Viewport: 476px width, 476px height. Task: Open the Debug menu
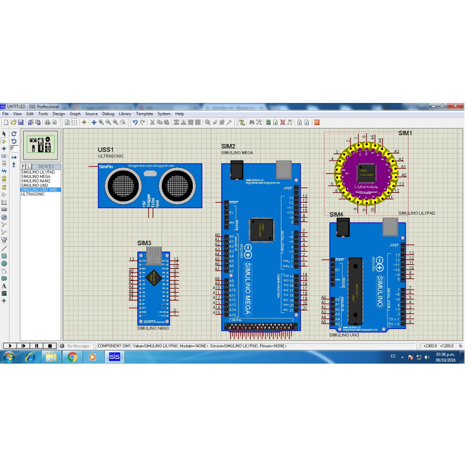(108, 114)
